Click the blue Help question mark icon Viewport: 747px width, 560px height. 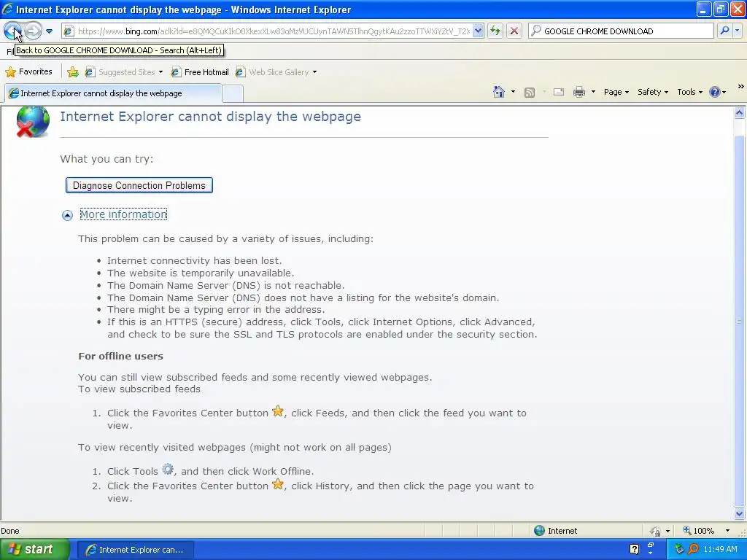pos(715,92)
